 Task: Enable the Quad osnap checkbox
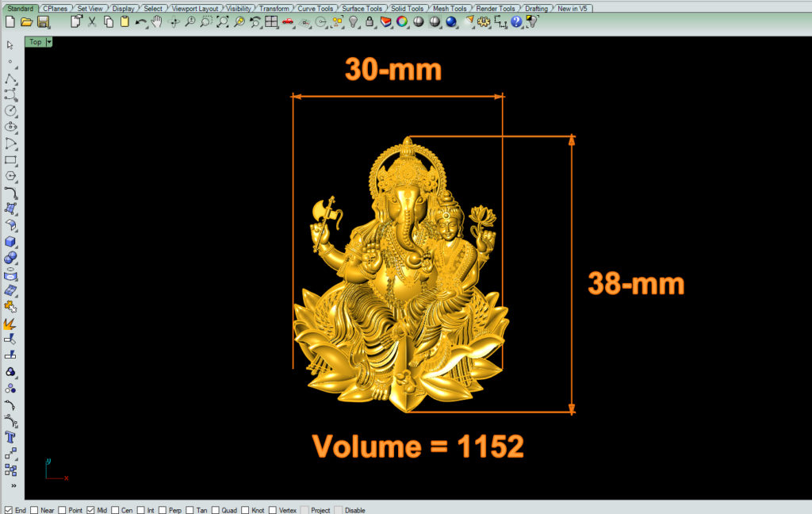(x=216, y=510)
